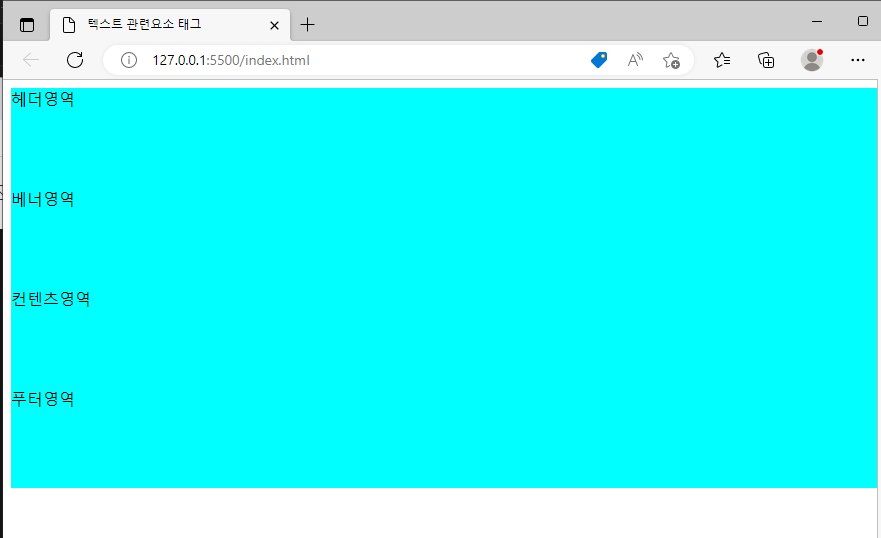Click the 헤더영역 text

[43, 99]
